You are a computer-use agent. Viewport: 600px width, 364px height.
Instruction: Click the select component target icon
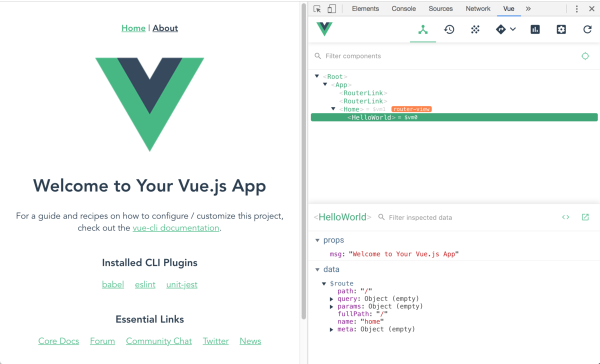point(585,56)
